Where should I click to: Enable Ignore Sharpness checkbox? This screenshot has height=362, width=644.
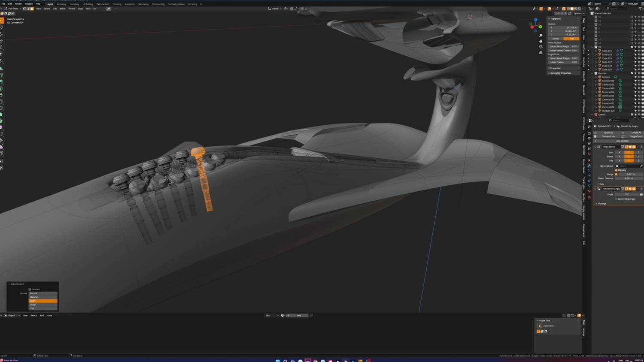coord(617,199)
